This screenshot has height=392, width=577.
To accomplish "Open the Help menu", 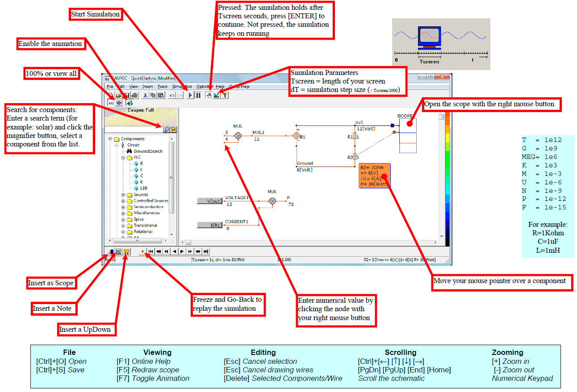I will point(220,87).
